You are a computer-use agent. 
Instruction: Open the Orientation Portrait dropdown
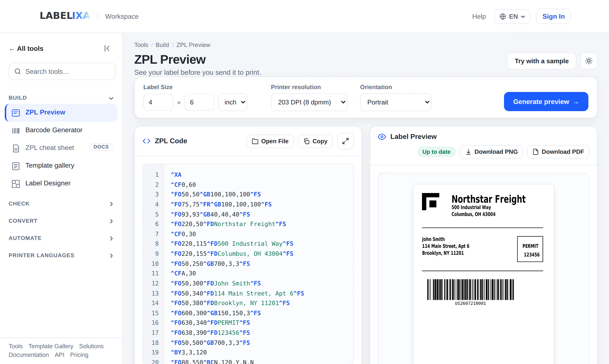point(396,102)
